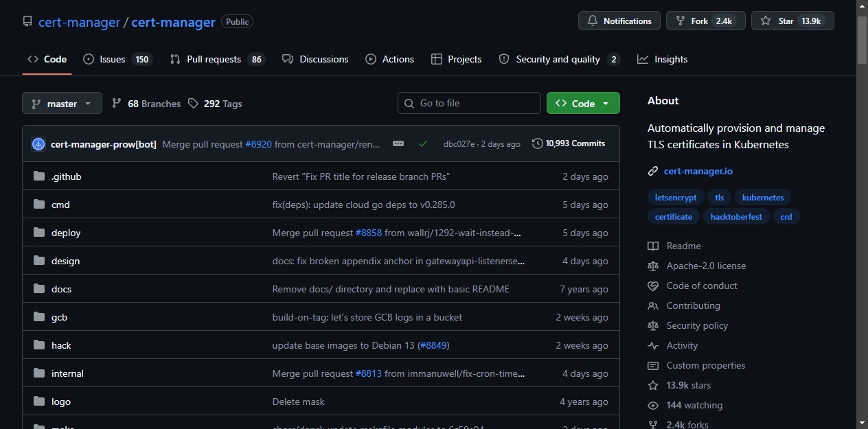Open commit dbc027e
The width and height of the screenshot is (868, 429).
459,144
